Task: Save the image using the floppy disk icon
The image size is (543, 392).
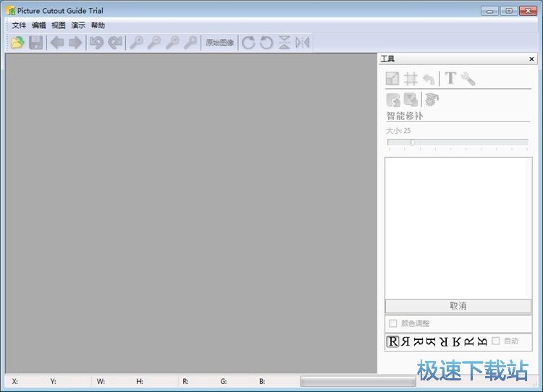Action: tap(35, 43)
